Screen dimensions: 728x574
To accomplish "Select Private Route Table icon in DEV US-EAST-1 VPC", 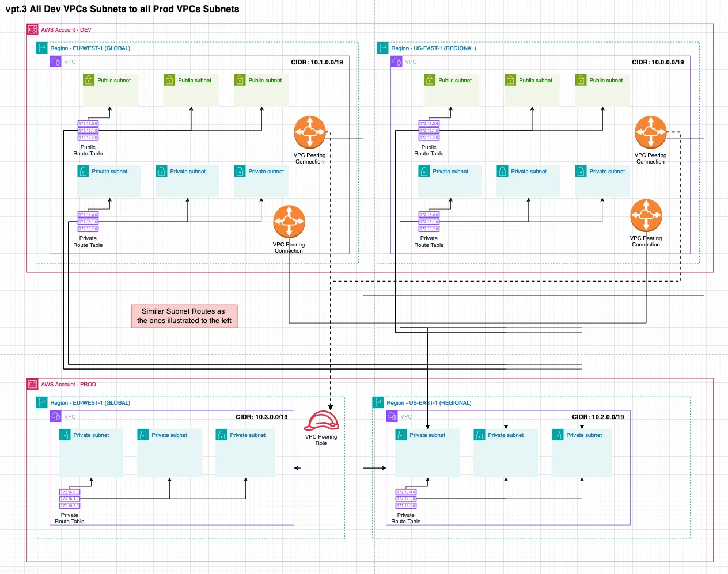I will click(429, 222).
